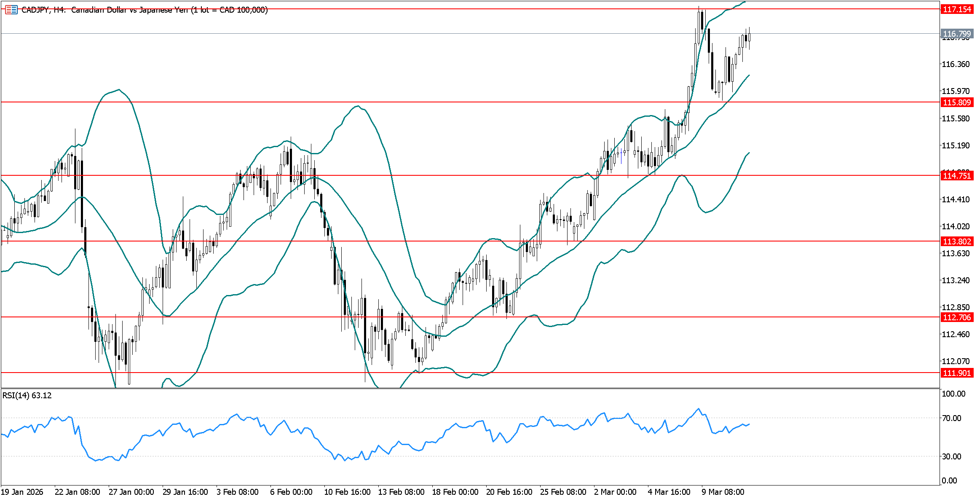The width and height of the screenshot is (980, 499).
Task: Click the 113.240 price scale value
Action: pos(955,280)
